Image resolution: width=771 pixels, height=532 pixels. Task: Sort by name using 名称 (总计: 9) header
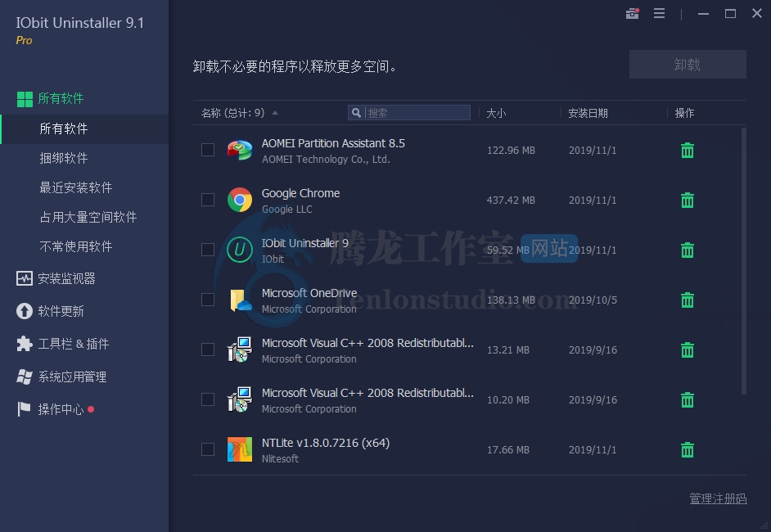233,113
